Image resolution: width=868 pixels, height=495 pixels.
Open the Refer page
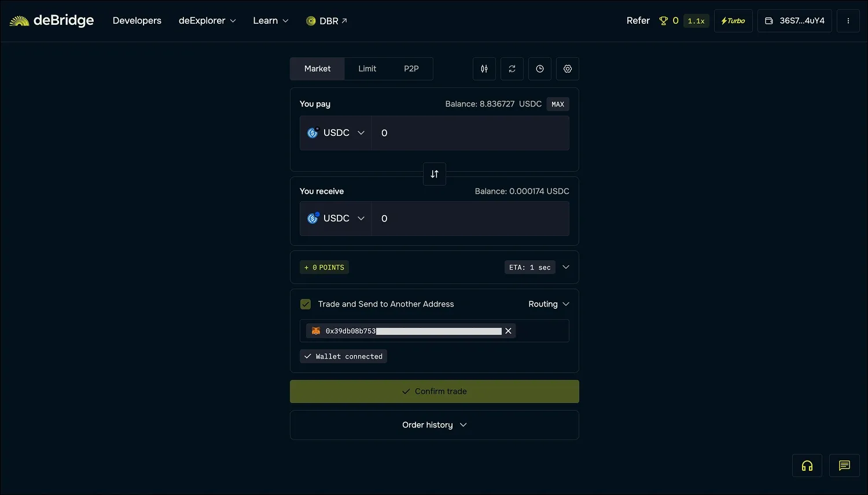tap(638, 21)
